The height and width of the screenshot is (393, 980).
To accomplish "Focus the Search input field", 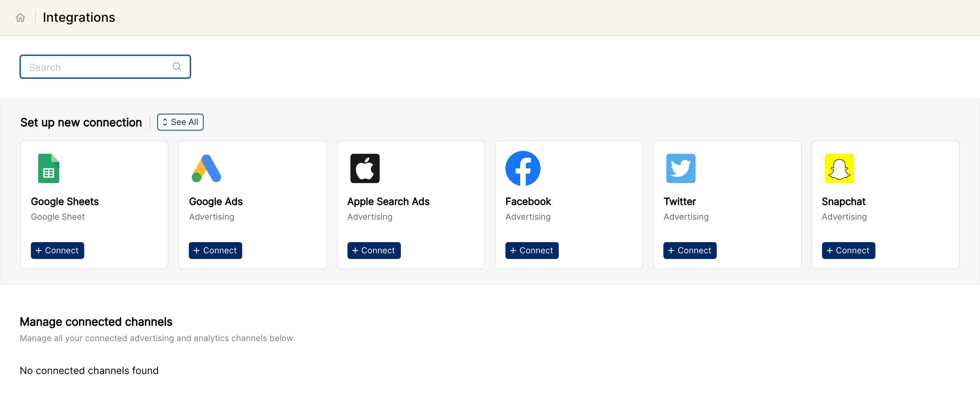I will [x=105, y=67].
